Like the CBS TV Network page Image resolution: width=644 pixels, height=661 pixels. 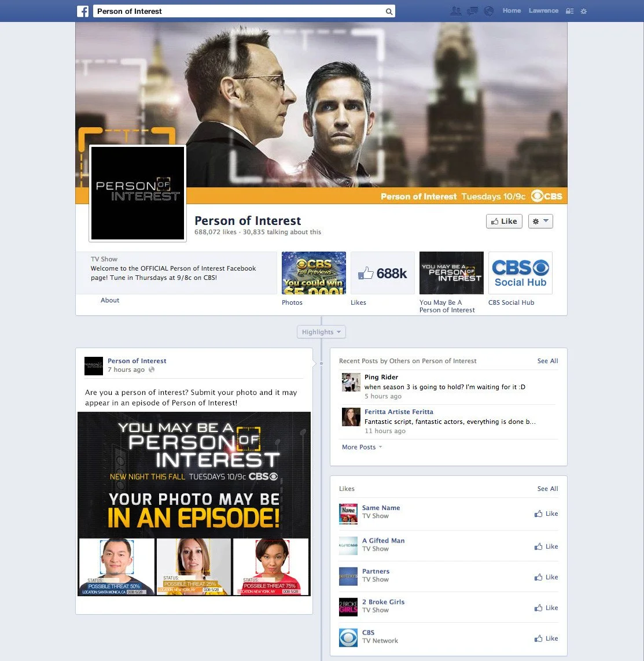click(x=546, y=638)
